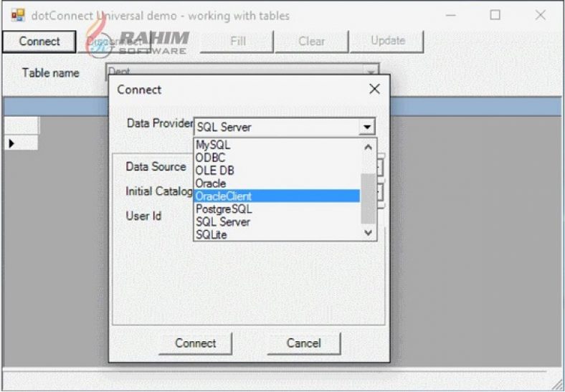
Task: Choose SQLite from the provider list
Action: click(277, 234)
